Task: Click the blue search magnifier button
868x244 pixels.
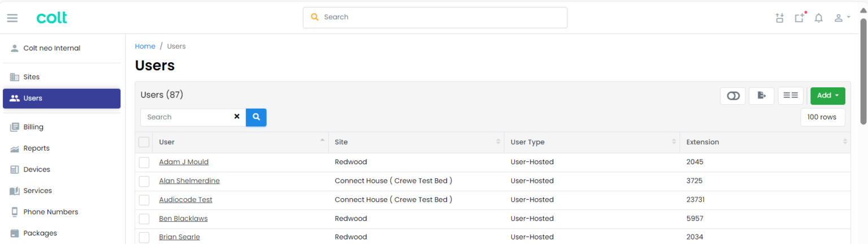Action: (x=256, y=117)
